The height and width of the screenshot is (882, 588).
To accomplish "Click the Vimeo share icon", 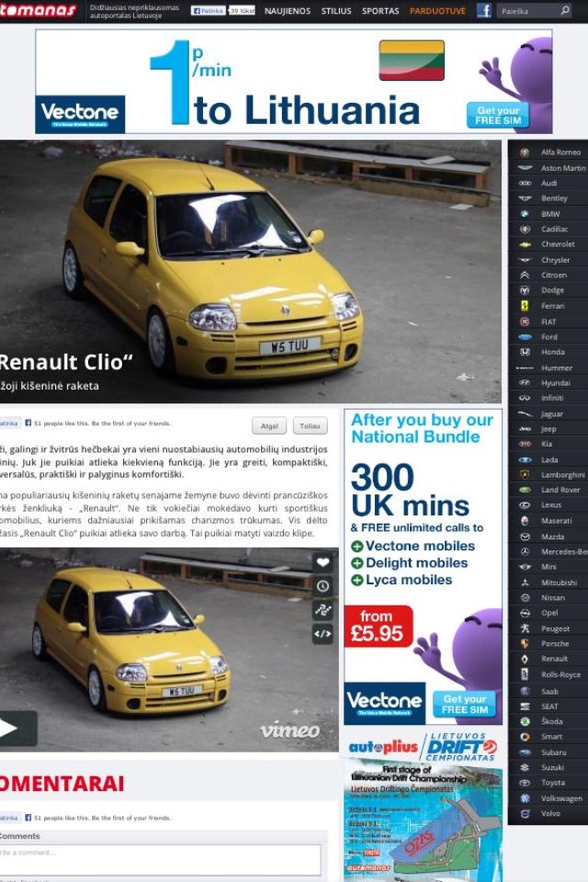I will click(x=322, y=610).
